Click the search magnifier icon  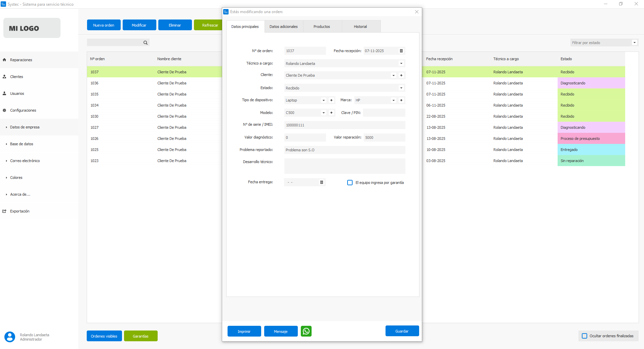[x=146, y=43]
